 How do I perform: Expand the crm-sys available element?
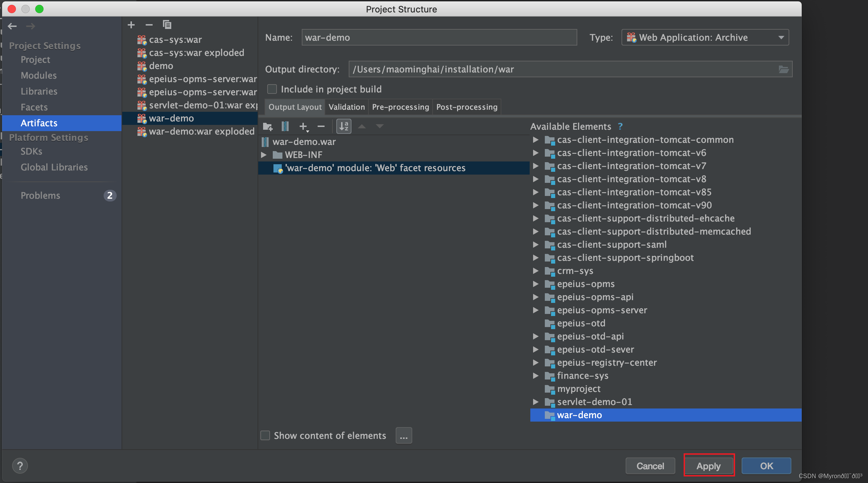tap(536, 271)
